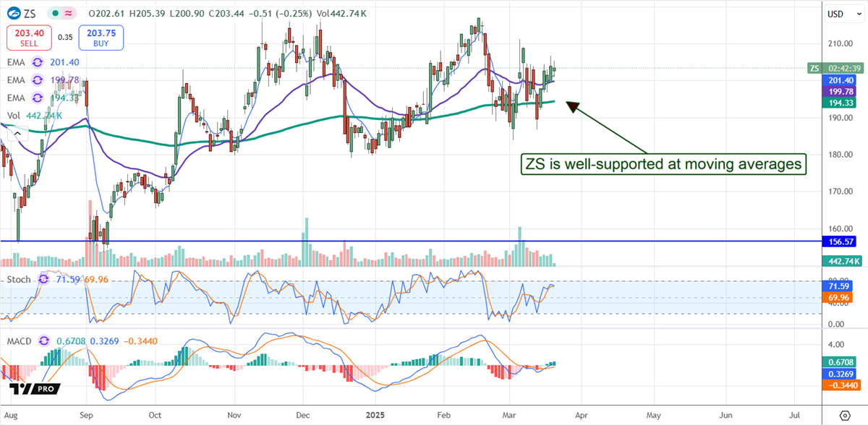
Task: Click the refresh icon beside EMA 194.33
Action: point(38,98)
